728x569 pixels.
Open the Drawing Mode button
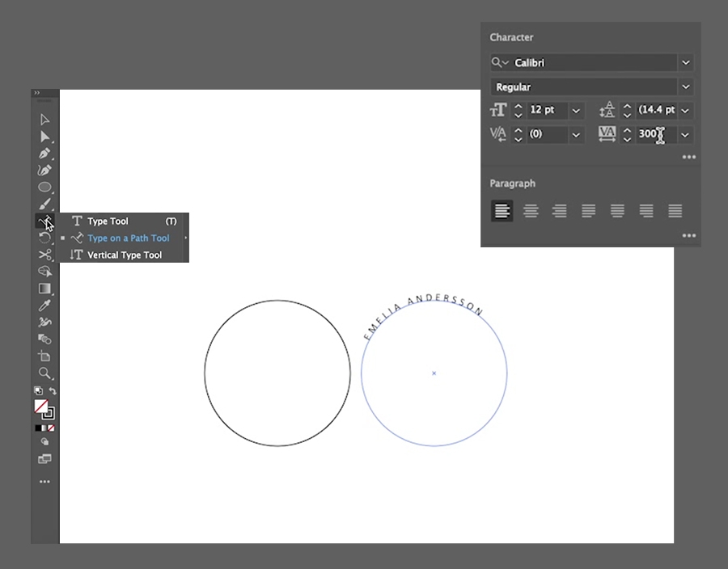(44, 441)
